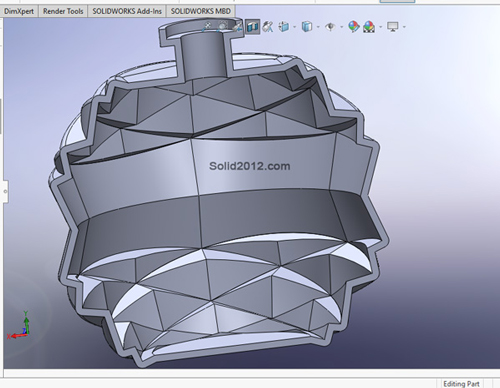The image size is (500, 388).
Task: Click the Previous View icon
Action: click(x=237, y=26)
